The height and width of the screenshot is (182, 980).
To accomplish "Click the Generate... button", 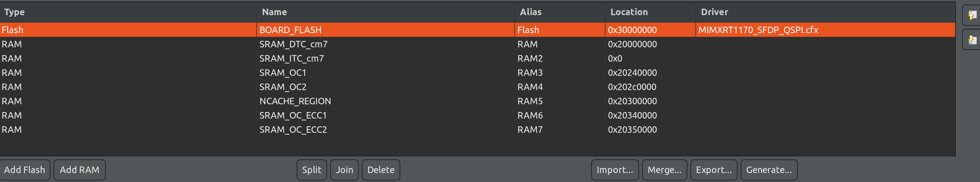I will point(769,170).
